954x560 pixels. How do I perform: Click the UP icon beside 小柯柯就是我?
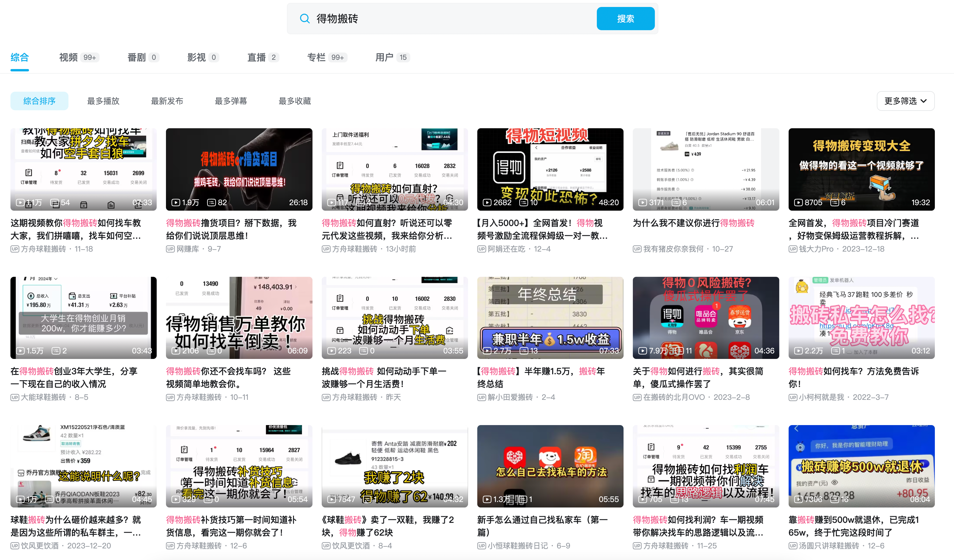click(x=793, y=397)
